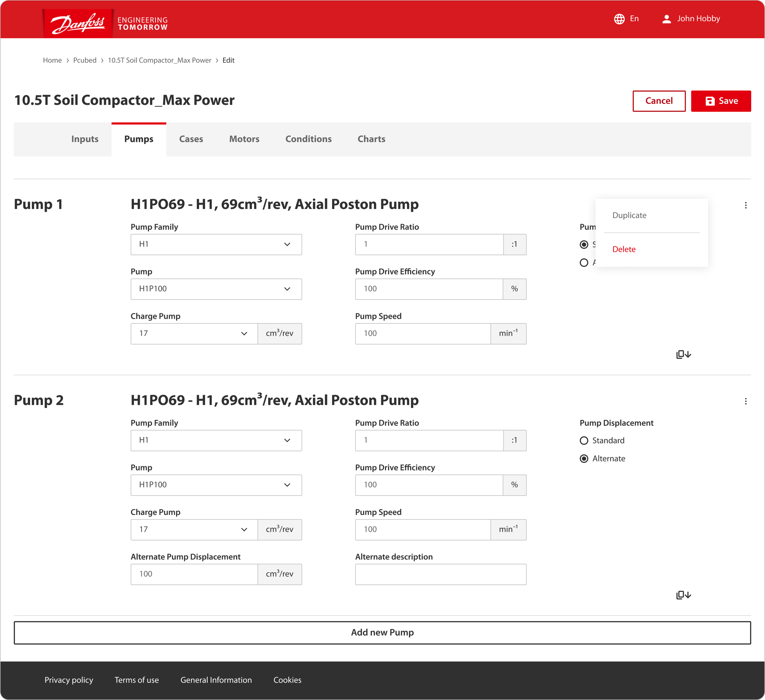The width and height of the screenshot is (765, 700).
Task: Switch to the Motors tab
Action: (244, 139)
